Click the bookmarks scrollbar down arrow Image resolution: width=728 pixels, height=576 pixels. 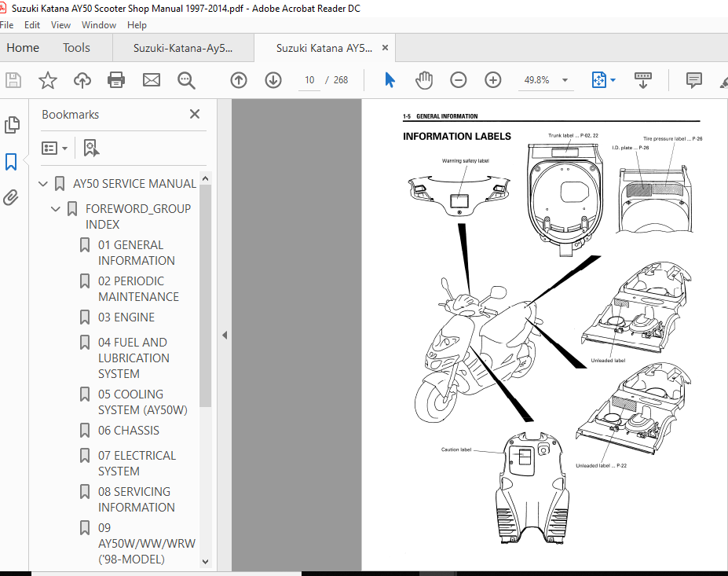pos(205,562)
